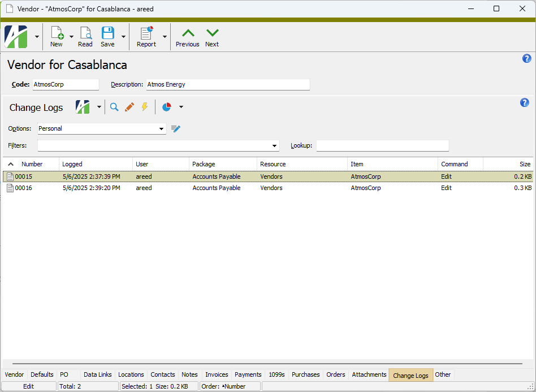Go to Next vendor record

[x=212, y=37]
